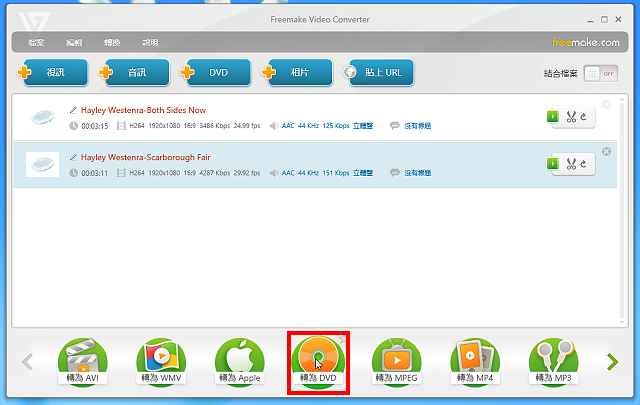This screenshot has height=405, width=640.
Task: Visit the freemake.com link
Action: tap(586, 42)
